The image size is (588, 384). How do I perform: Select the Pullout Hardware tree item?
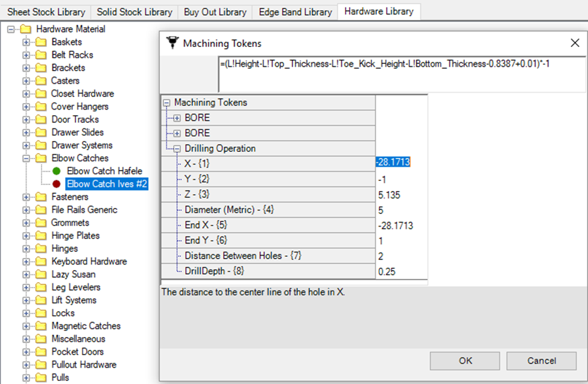(x=84, y=365)
